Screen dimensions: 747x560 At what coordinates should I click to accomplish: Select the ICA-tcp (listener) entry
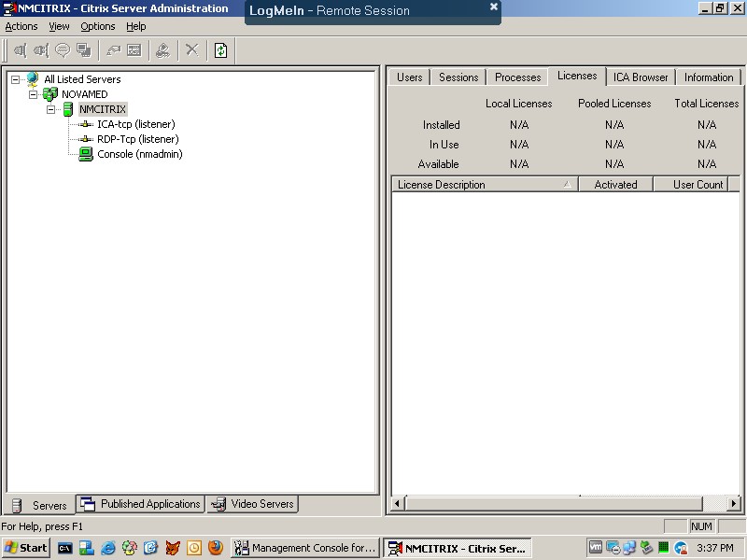(136, 124)
